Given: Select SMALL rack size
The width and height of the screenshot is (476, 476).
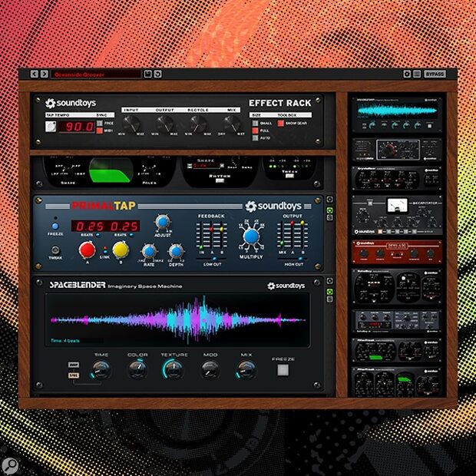Looking at the screenshot, I should click(x=256, y=124).
